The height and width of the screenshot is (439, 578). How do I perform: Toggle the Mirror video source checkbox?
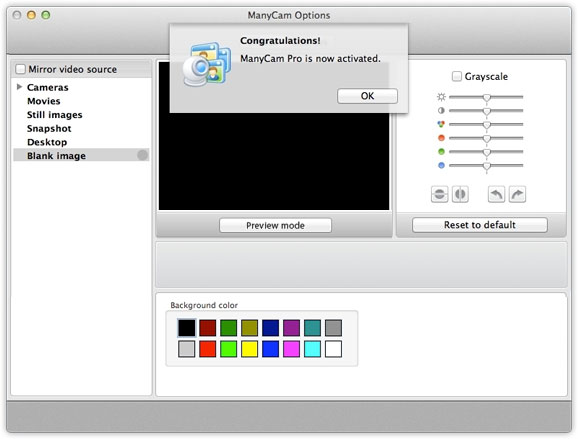[x=21, y=69]
